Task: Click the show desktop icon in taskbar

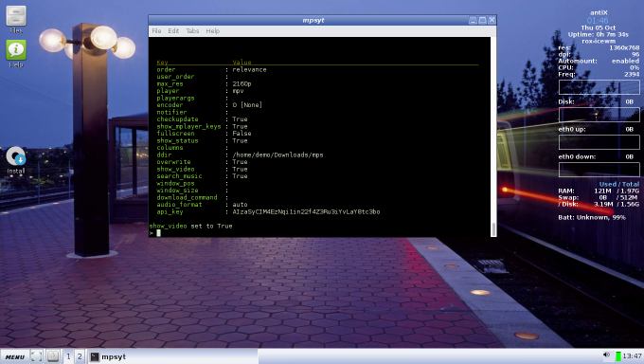Action: [x=37, y=356]
